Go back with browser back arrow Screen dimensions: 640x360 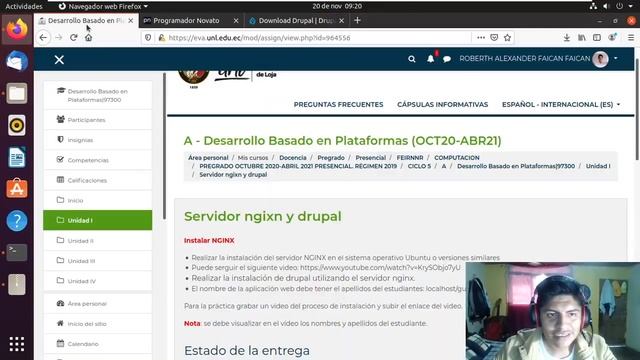point(43,38)
